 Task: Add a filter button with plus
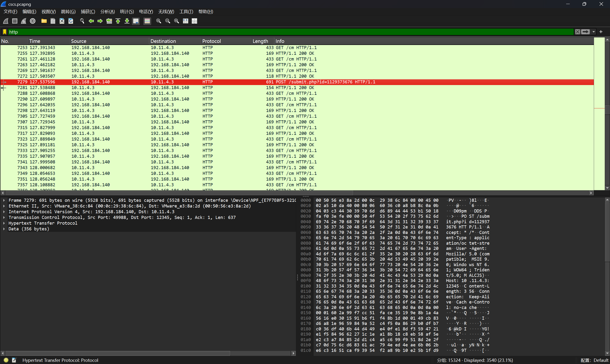(x=601, y=32)
